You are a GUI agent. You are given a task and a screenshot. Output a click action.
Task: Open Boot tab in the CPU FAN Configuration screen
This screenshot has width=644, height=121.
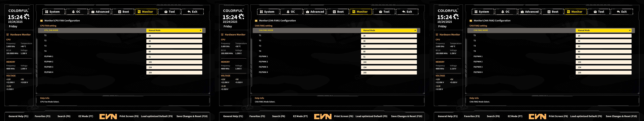[x=124, y=12]
